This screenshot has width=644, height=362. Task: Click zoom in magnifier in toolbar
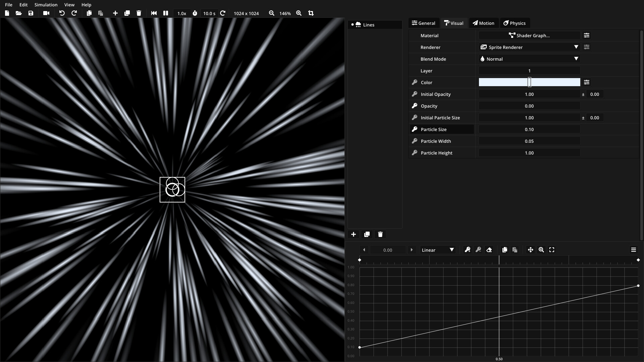[299, 13]
